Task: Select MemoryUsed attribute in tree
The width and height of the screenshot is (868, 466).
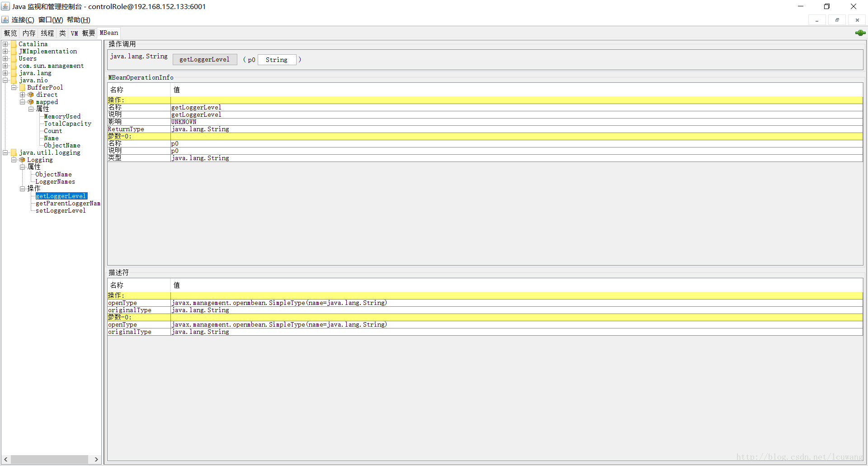Action: pyautogui.click(x=62, y=116)
